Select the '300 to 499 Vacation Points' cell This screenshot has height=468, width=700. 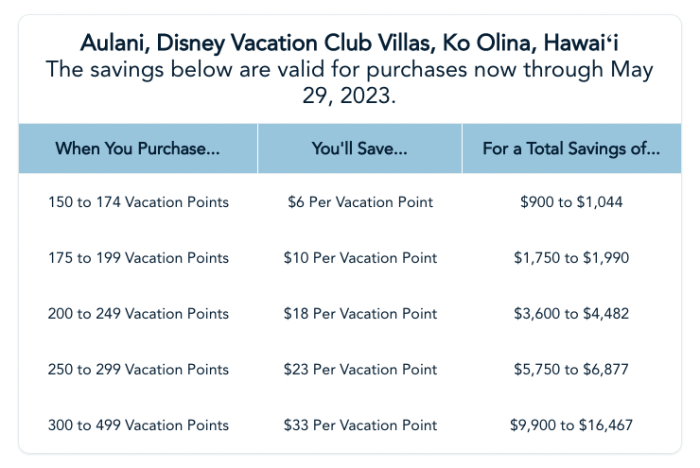point(138,426)
